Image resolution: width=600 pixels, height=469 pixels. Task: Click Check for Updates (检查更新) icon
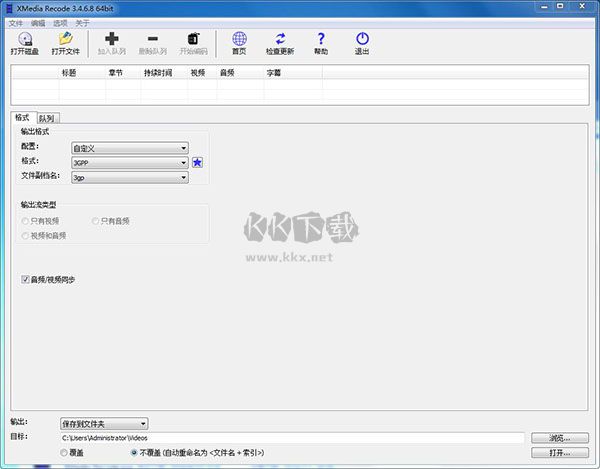[x=280, y=39]
